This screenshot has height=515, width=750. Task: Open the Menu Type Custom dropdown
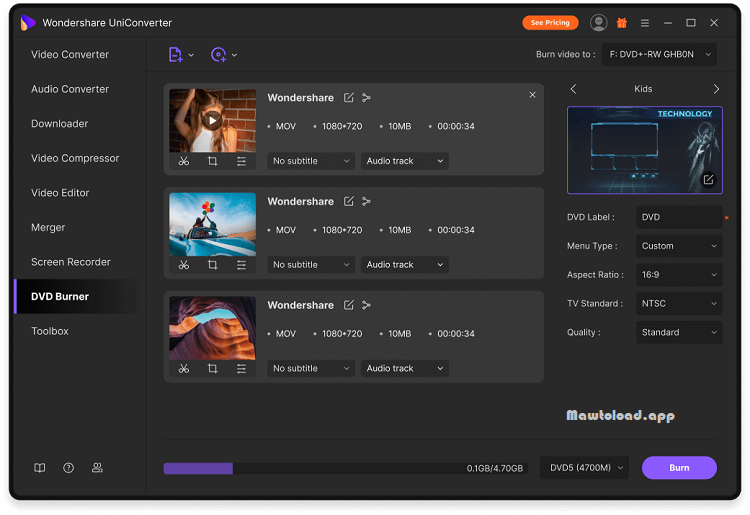679,246
